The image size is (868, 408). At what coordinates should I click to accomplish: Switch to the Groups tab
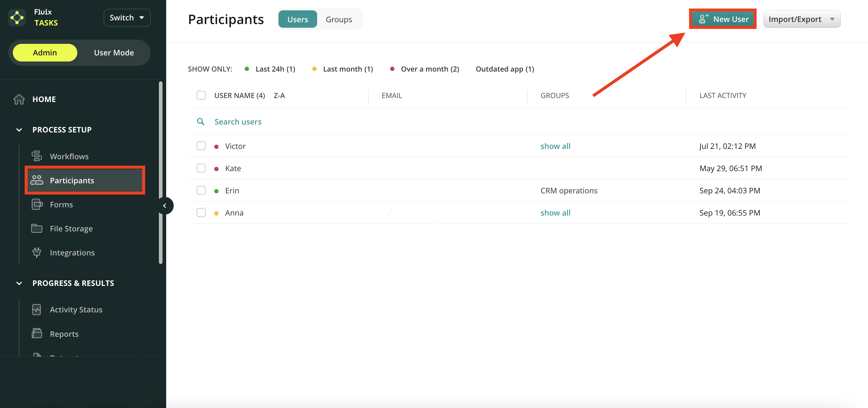coord(338,19)
